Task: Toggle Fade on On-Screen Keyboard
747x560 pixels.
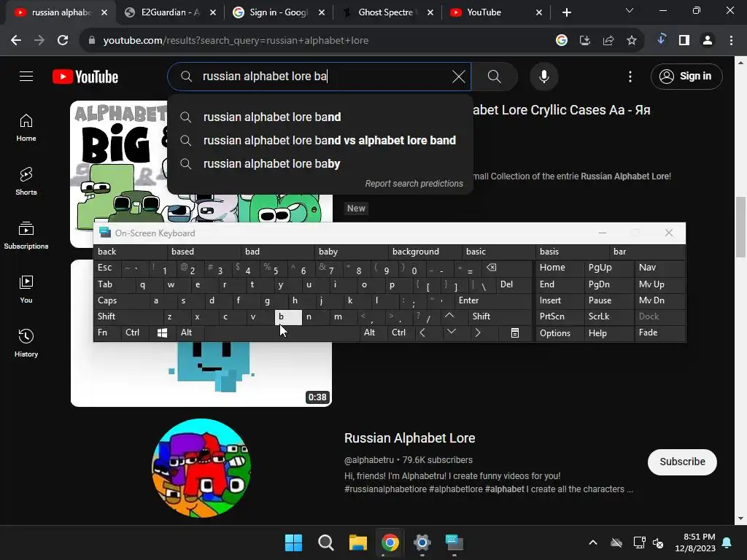Action: pyautogui.click(x=659, y=332)
